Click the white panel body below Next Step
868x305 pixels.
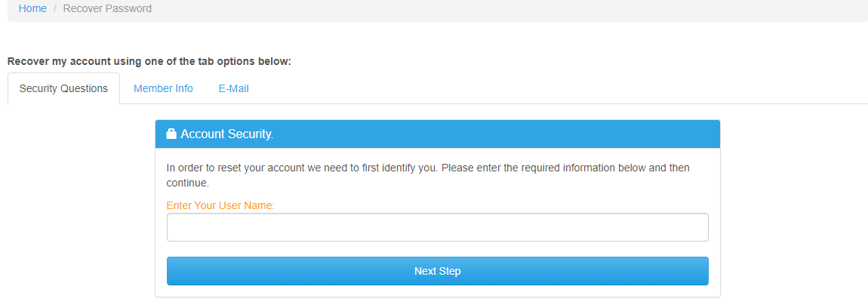coord(437,291)
